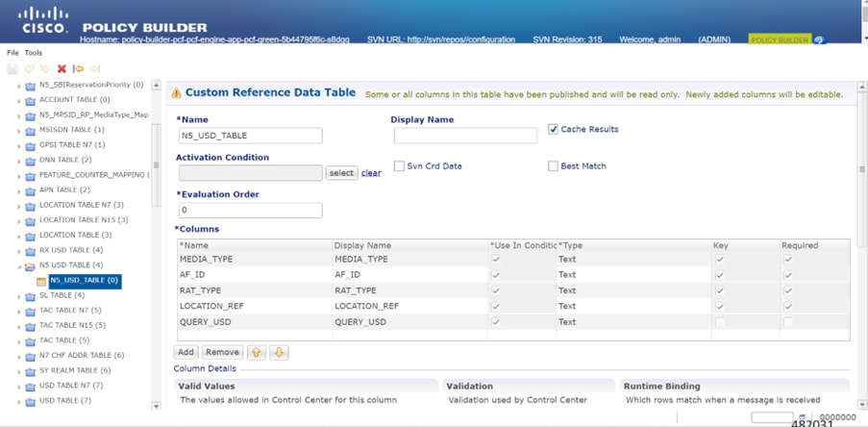Toggle Required checkbox for RAT_TYPE row
868x427 pixels.
788,290
